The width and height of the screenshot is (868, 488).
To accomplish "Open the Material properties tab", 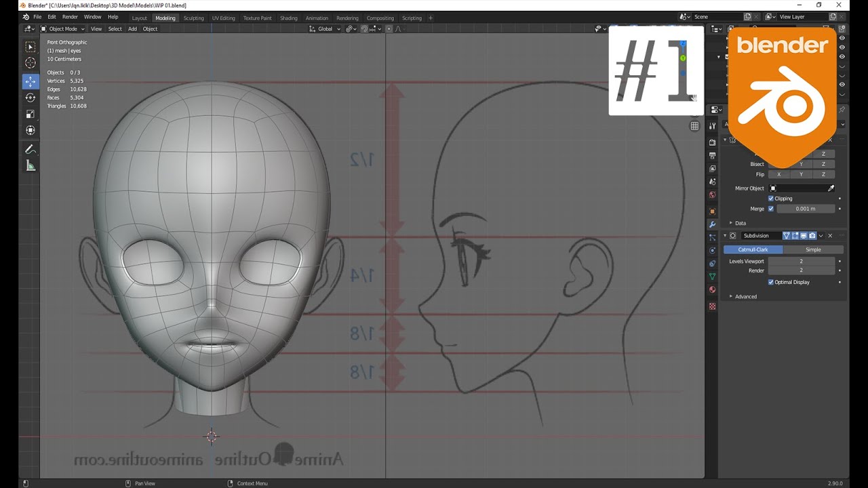I will tap(712, 290).
